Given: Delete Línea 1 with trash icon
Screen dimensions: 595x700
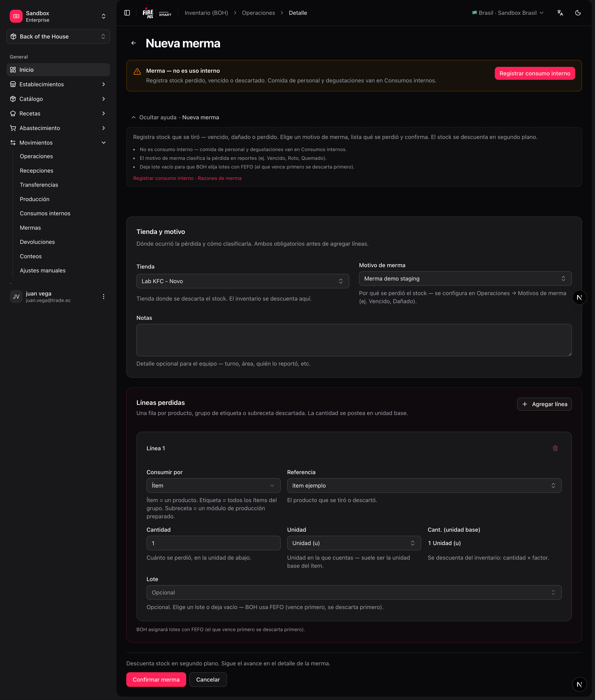Looking at the screenshot, I should click(555, 448).
